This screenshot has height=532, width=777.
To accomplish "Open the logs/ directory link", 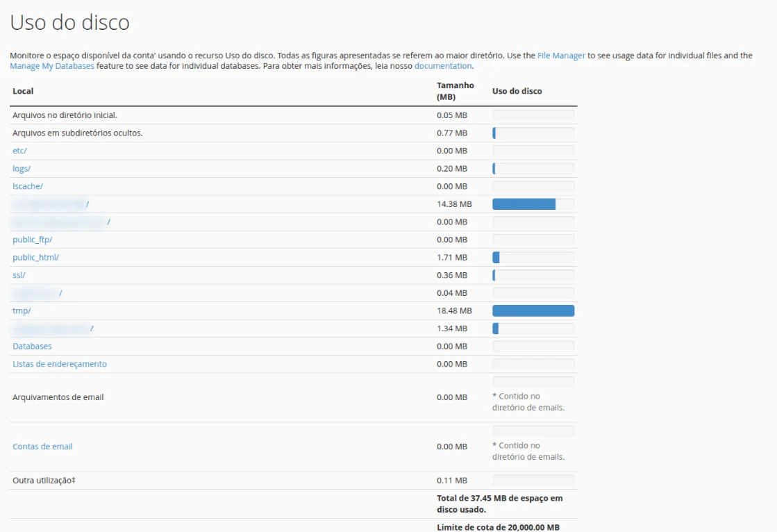I will pos(22,169).
